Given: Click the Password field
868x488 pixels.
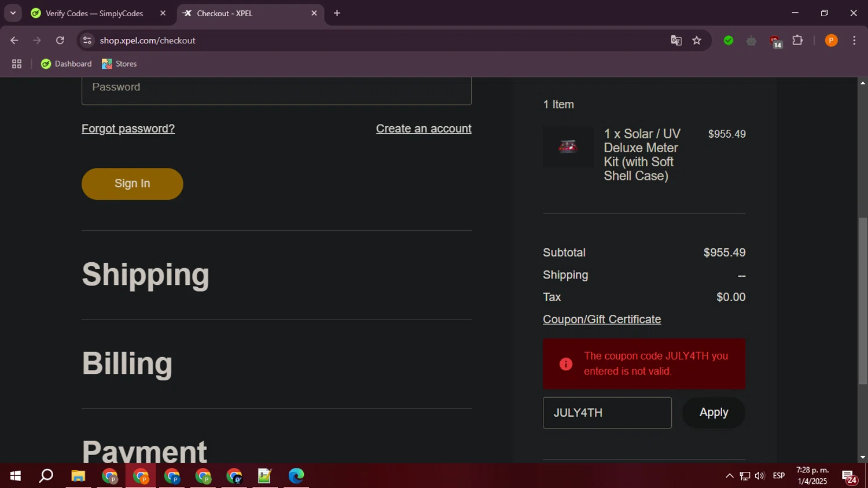Looking at the screenshot, I should [277, 90].
